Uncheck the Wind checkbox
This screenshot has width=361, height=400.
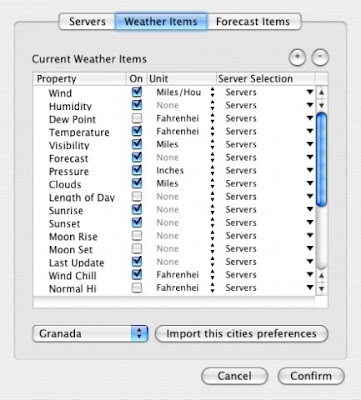pyautogui.click(x=137, y=92)
